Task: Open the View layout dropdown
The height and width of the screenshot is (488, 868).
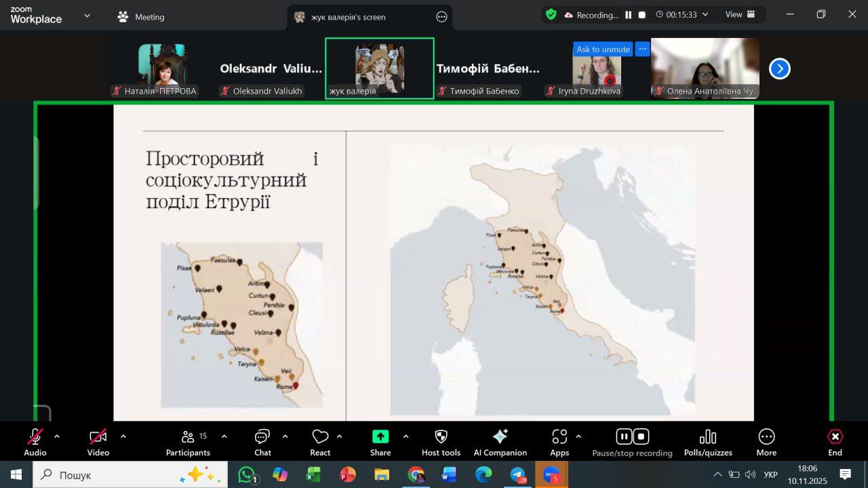Action: point(738,15)
